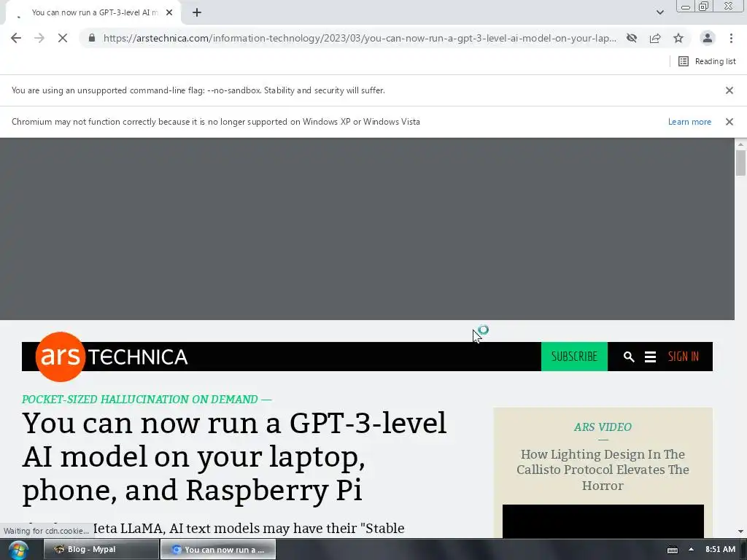The width and height of the screenshot is (747, 560).
Task: Share this page from the address bar
Action: pos(655,38)
